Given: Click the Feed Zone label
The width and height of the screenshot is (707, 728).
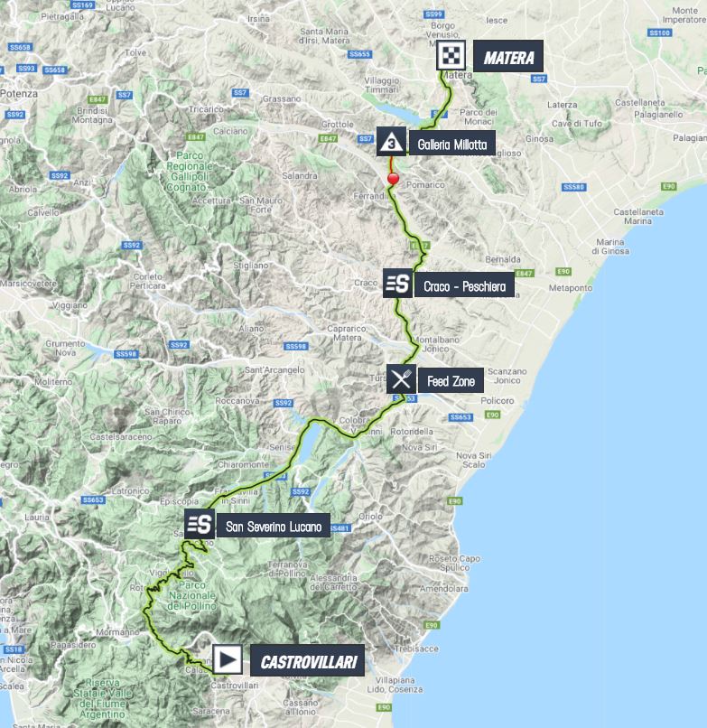Looking at the screenshot, I should pos(451,381).
